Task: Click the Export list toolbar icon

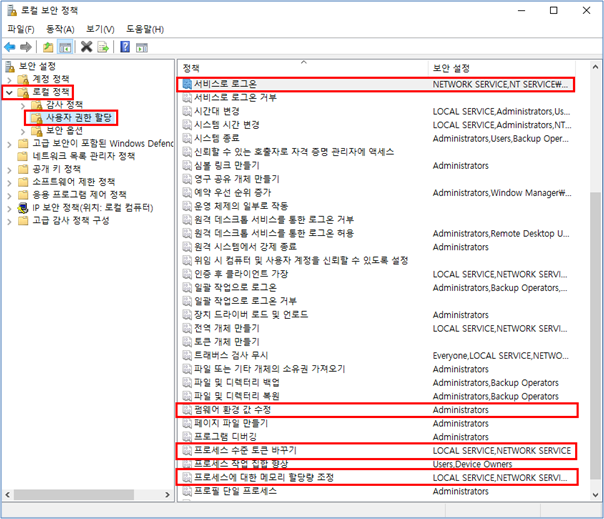Action: (x=103, y=47)
